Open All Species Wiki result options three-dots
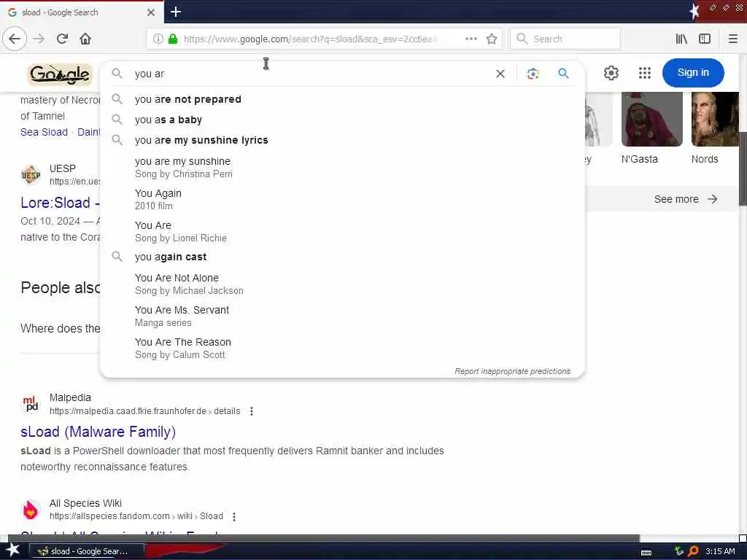The width and height of the screenshot is (747, 560). pyautogui.click(x=234, y=516)
